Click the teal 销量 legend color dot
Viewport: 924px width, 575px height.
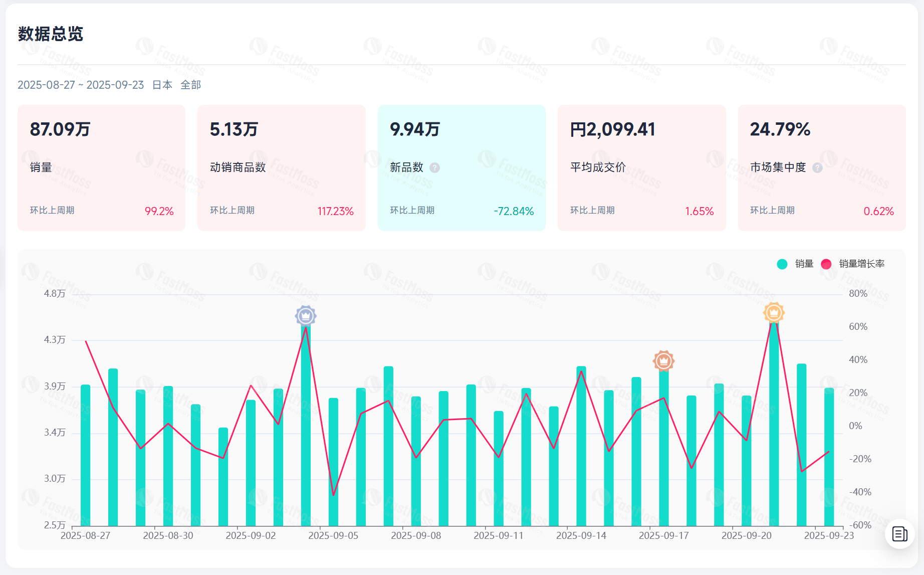(x=782, y=264)
